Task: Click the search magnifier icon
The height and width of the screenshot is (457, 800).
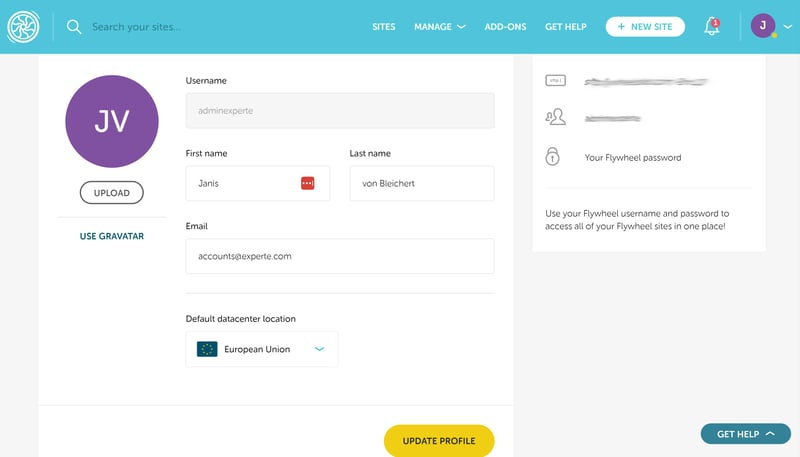Action: [x=74, y=27]
